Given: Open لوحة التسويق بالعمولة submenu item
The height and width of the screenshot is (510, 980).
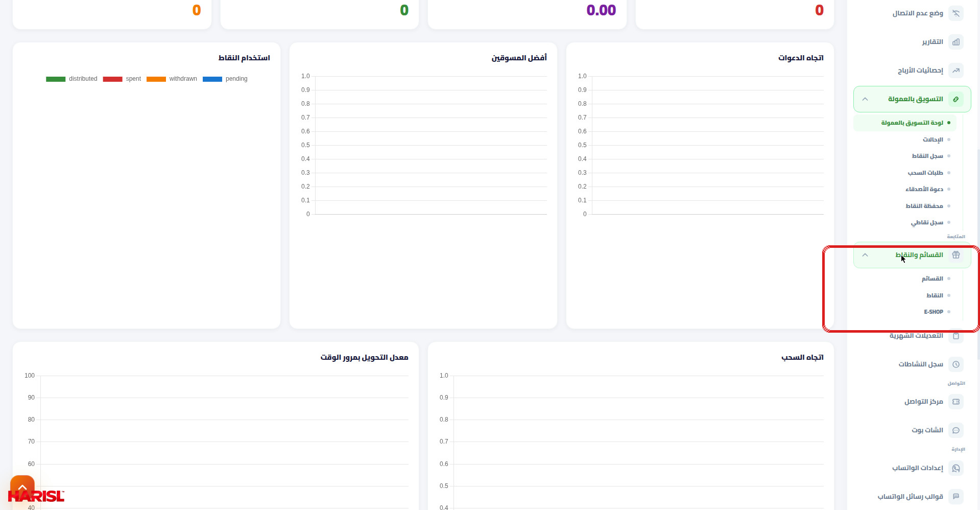Looking at the screenshot, I should pyautogui.click(x=905, y=123).
